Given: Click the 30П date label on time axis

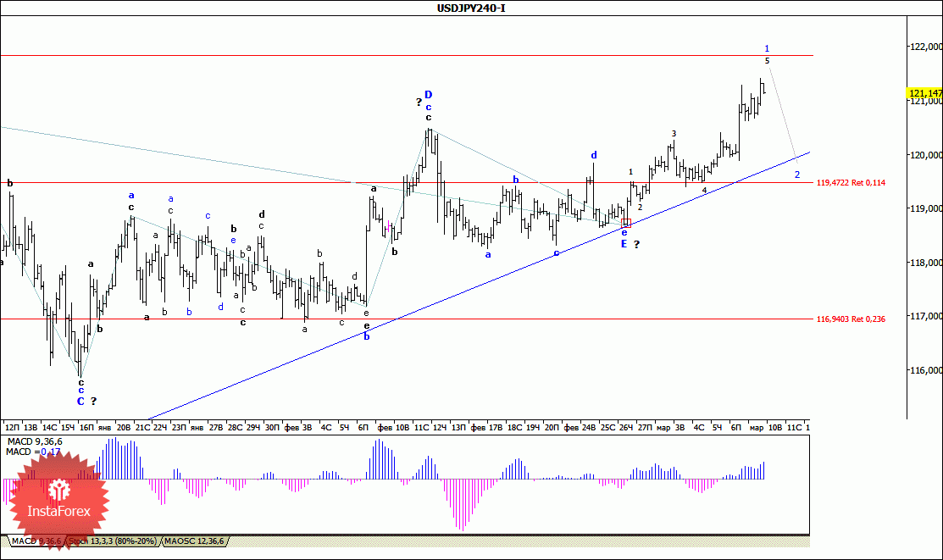Looking at the screenshot, I should pyautogui.click(x=272, y=427).
